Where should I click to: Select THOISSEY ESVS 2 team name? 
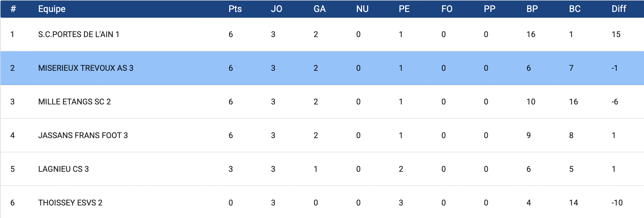coord(70,203)
